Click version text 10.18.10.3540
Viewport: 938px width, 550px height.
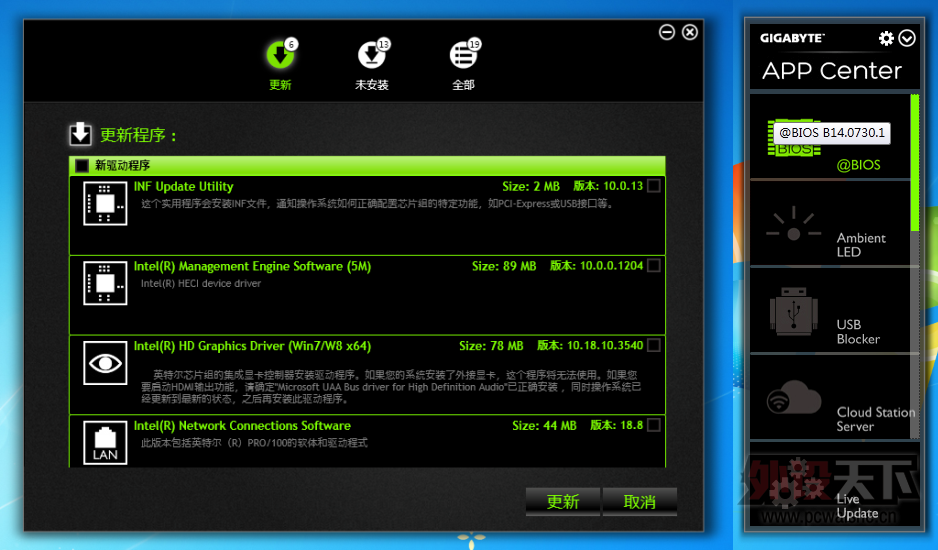(x=605, y=345)
